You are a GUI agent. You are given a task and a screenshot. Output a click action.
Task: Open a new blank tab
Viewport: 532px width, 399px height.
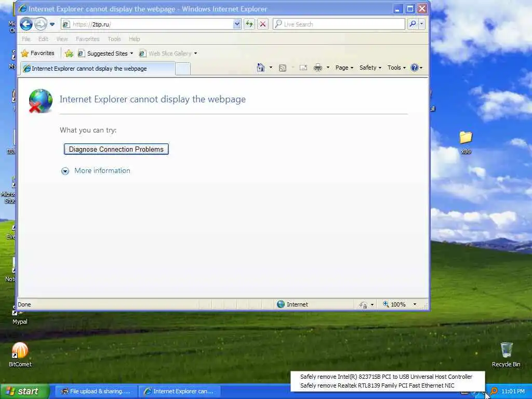pyautogui.click(x=183, y=69)
